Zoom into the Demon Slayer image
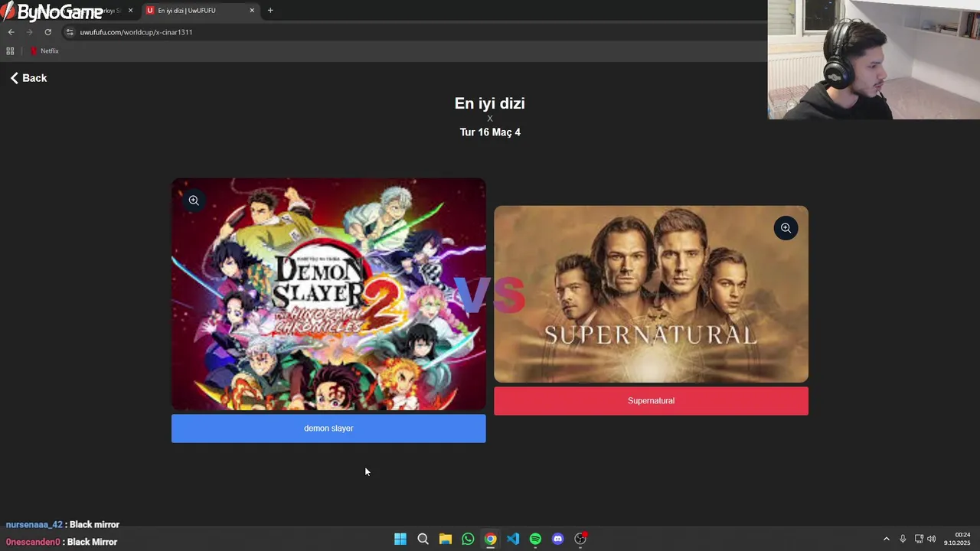Image resolution: width=980 pixels, height=551 pixels. (194, 201)
